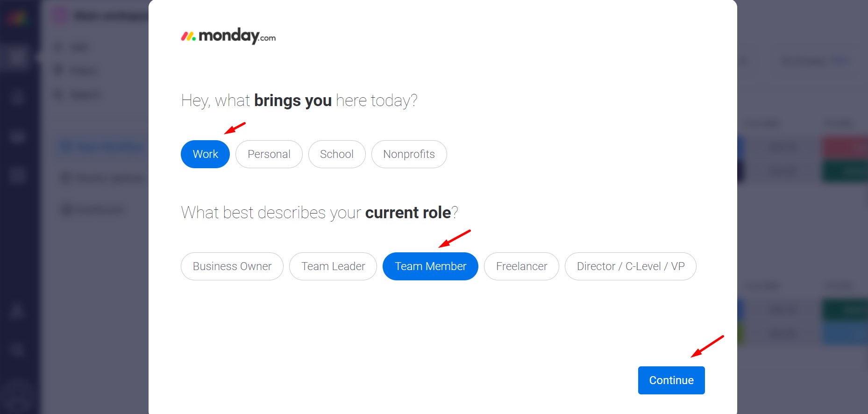The width and height of the screenshot is (868, 414).
Task: Select Director / C-Level / VP role
Action: tap(630, 266)
